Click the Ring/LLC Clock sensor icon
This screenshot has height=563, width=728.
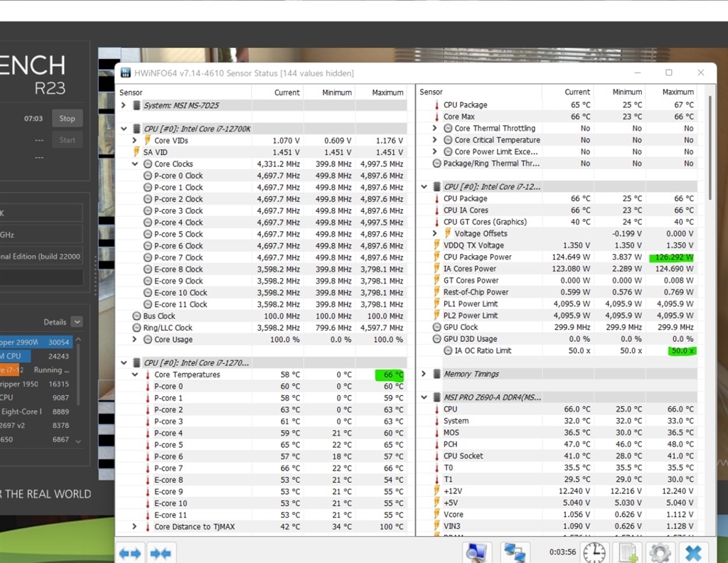pos(136,327)
